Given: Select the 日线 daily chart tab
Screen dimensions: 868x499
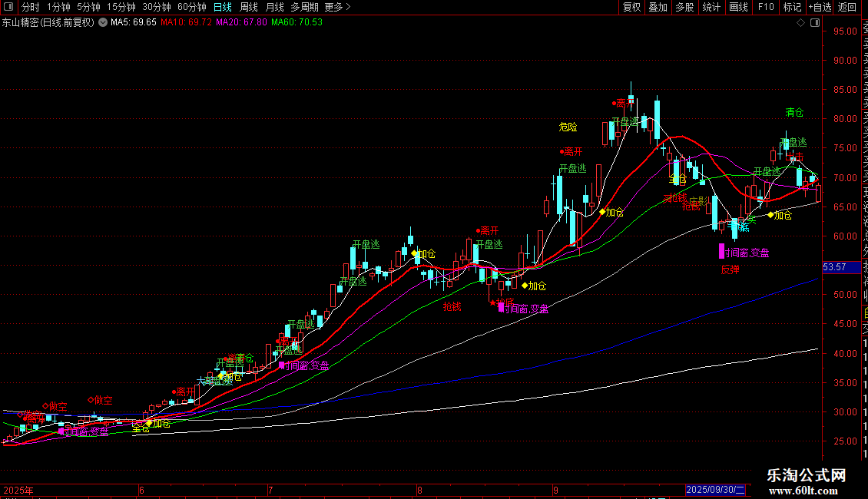Looking at the screenshot, I should pyautogui.click(x=223, y=7).
